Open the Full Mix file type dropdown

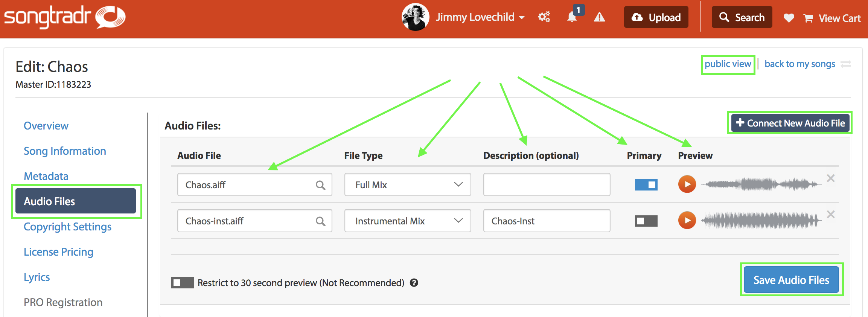pyautogui.click(x=408, y=184)
